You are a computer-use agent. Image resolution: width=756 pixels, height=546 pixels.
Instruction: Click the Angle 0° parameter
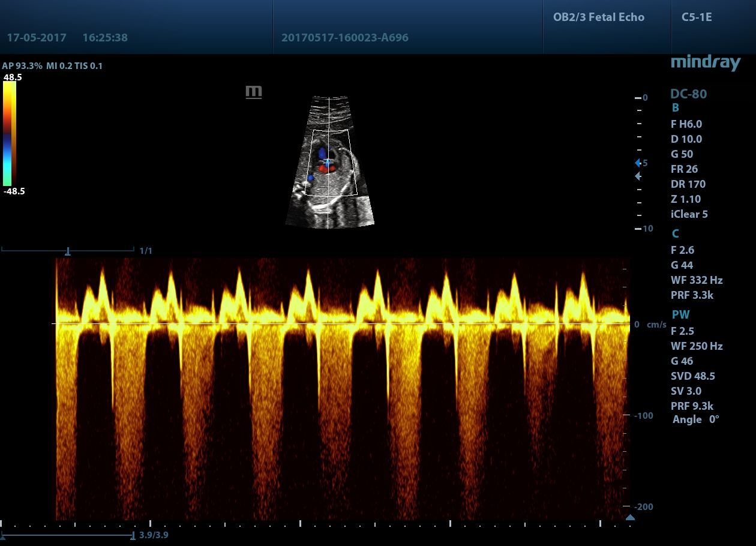(695, 419)
